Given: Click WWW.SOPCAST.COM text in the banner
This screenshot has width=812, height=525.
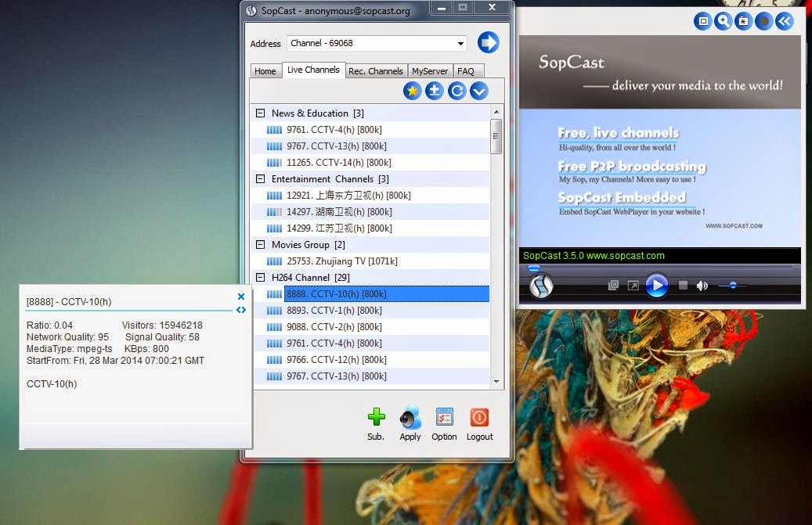Looking at the screenshot, I should coord(734,226).
